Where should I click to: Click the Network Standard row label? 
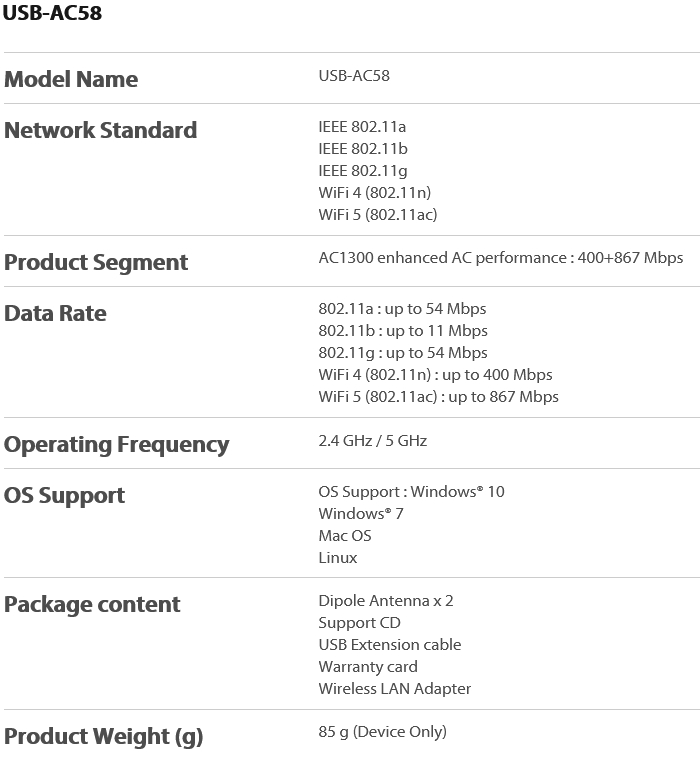tap(101, 130)
